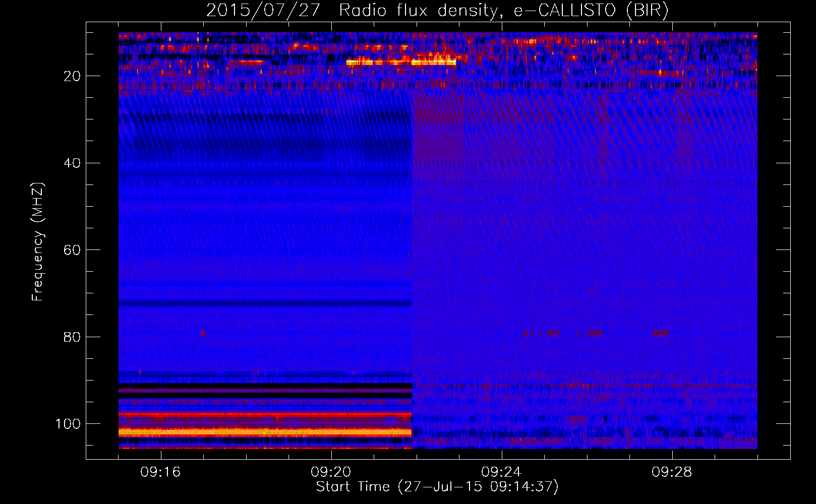The image size is (816, 504).
Task: Click the 09:24 time tick label
Action: (x=502, y=472)
